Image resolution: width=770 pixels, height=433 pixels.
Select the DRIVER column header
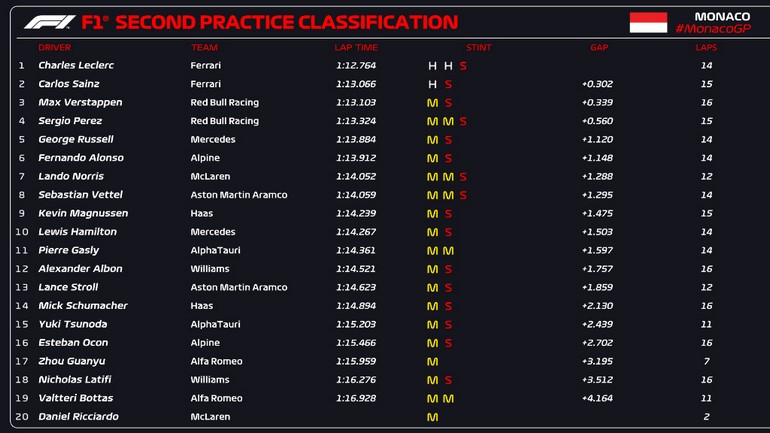54,47
